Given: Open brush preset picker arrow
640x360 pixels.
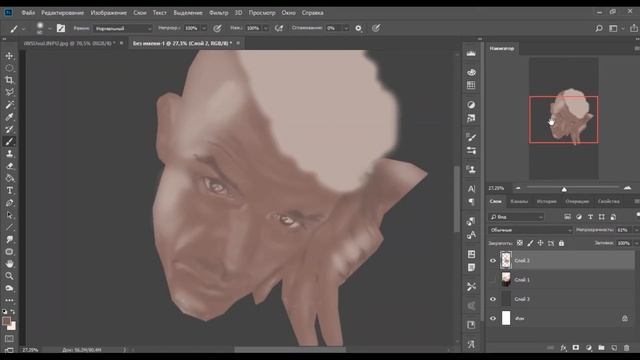Looking at the screenshot, I should [49, 29].
